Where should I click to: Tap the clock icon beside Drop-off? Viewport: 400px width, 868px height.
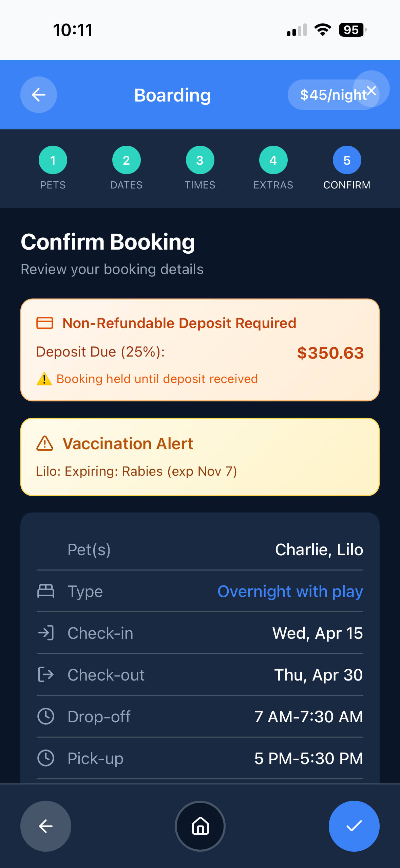(x=46, y=717)
